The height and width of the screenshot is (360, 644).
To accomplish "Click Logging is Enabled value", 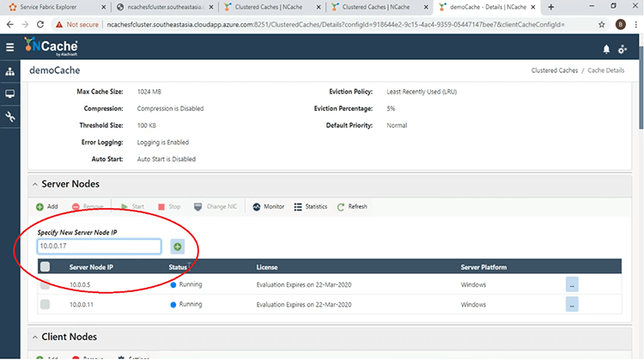I will [162, 142].
